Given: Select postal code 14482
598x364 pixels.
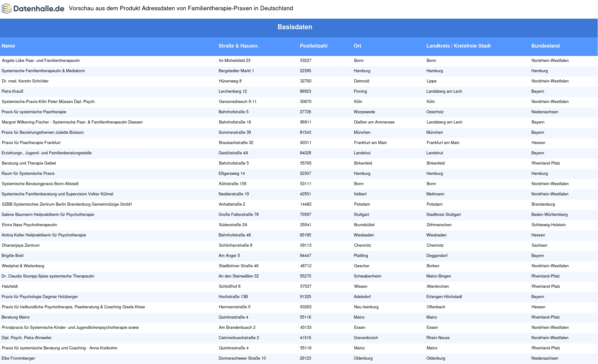Looking at the screenshot, I should [306, 204].
